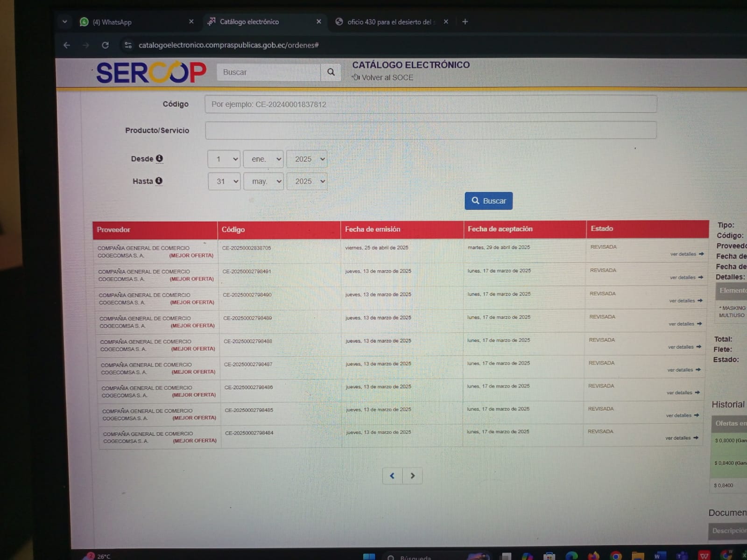Viewport: 747px width, 560px height.
Task: Expand the Hasta year dropdown showing 2025
Action: tap(307, 182)
